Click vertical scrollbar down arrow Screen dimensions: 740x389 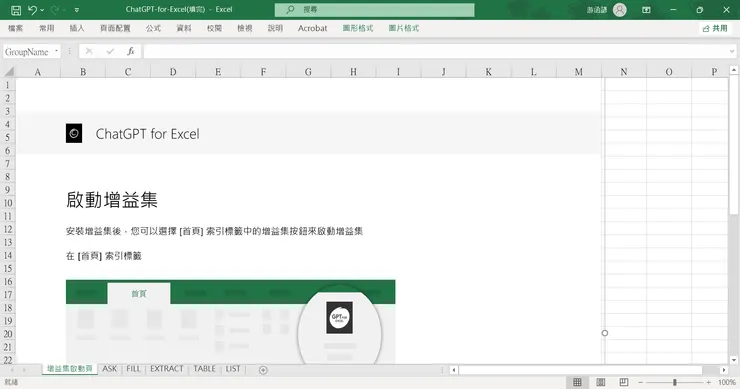click(x=733, y=360)
